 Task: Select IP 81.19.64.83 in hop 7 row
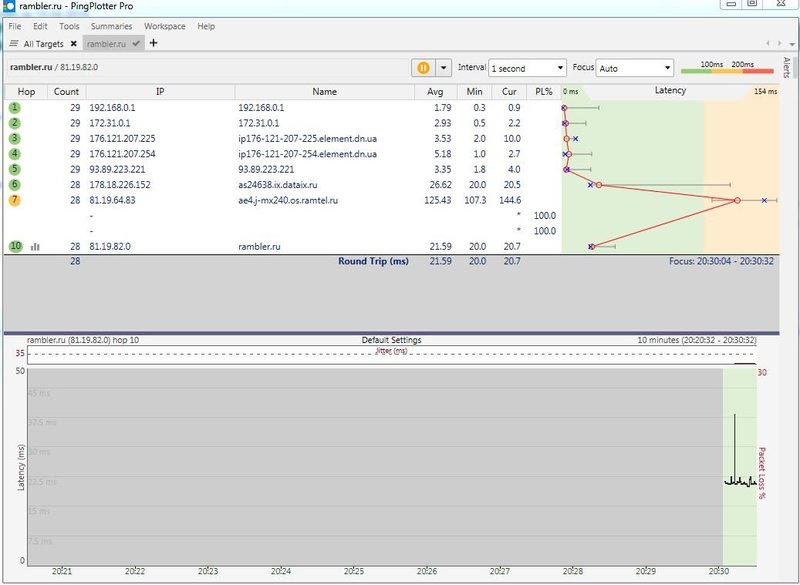click(112, 200)
